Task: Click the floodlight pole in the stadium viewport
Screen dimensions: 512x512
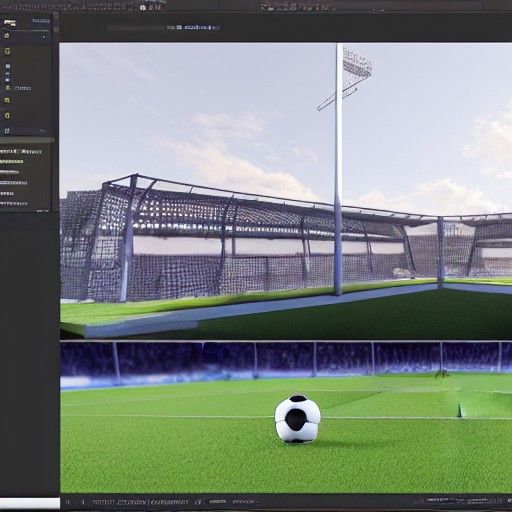Action: coord(338,170)
